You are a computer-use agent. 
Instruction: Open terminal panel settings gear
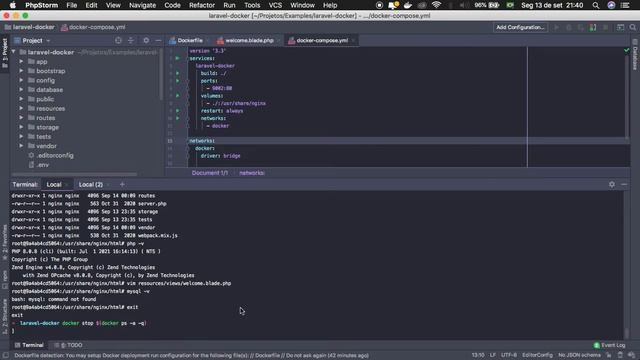[611, 184]
